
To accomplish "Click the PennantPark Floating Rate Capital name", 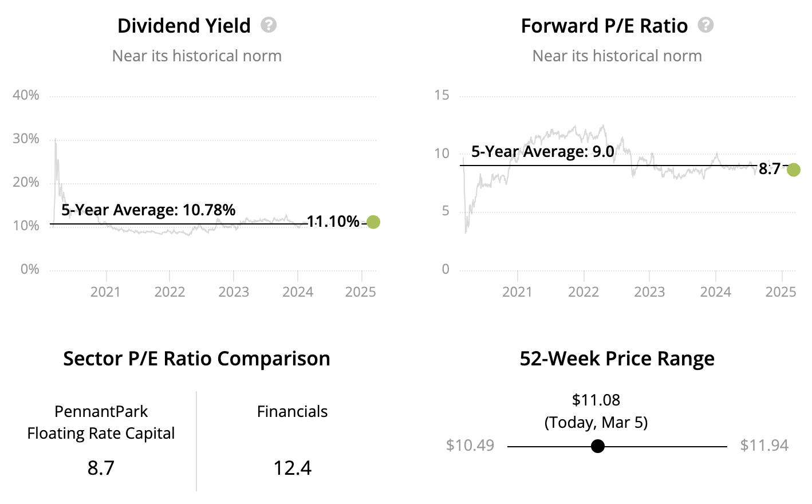I will 101,422.
